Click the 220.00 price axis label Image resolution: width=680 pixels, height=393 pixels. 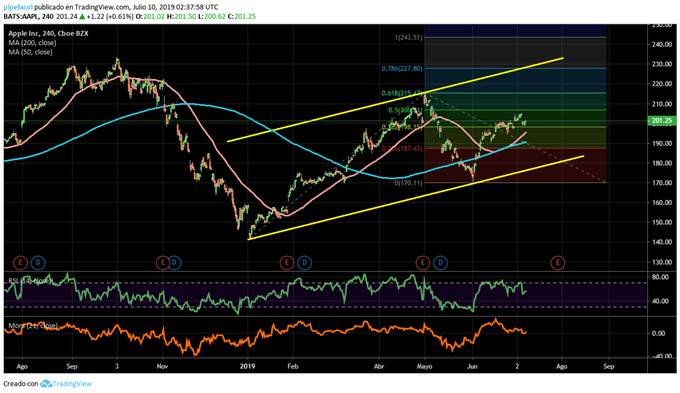662,84
